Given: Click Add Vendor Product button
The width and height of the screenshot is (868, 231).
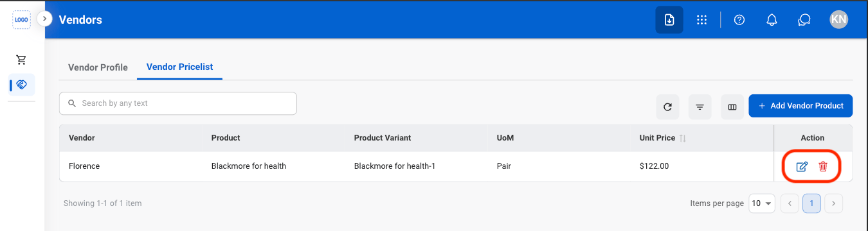Looking at the screenshot, I should (x=800, y=106).
